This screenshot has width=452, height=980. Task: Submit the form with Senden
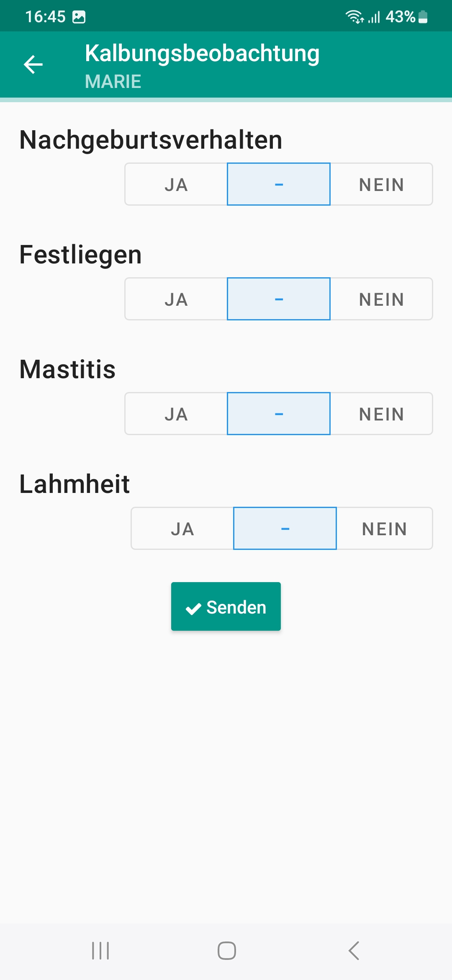pos(226,606)
